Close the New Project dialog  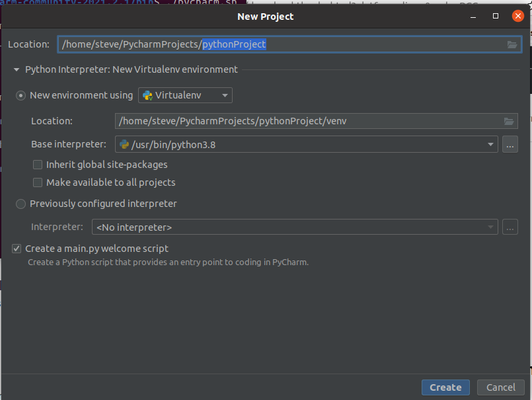517,16
